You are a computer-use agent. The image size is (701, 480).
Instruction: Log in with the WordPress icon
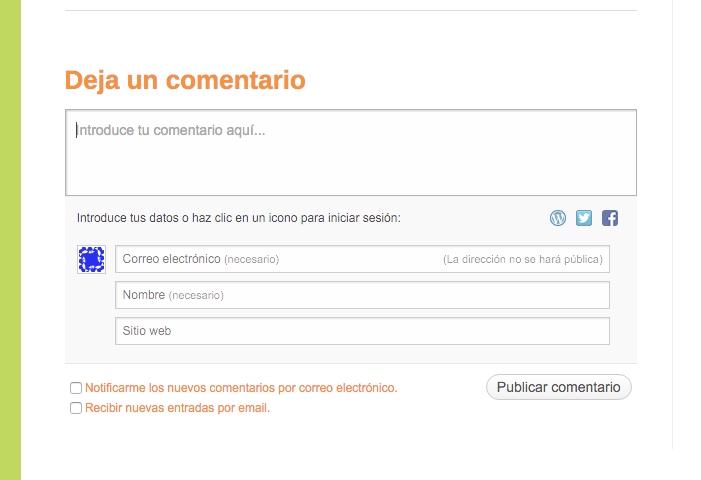coord(558,218)
